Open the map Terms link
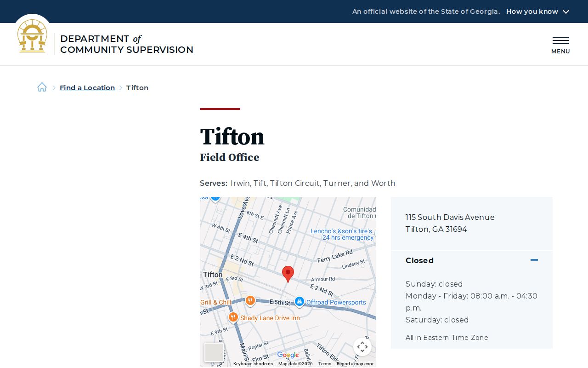Image resolution: width=588 pixels, height=368 pixels. (x=325, y=364)
